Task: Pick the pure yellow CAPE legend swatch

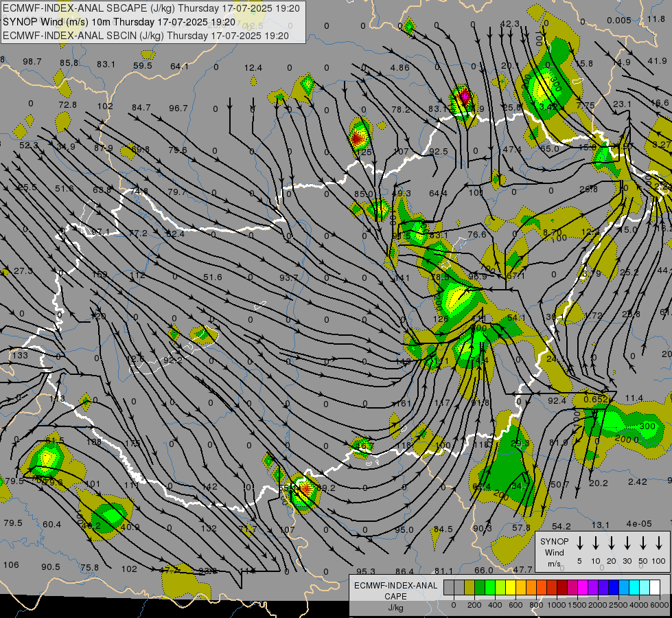Action: click(x=511, y=587)
